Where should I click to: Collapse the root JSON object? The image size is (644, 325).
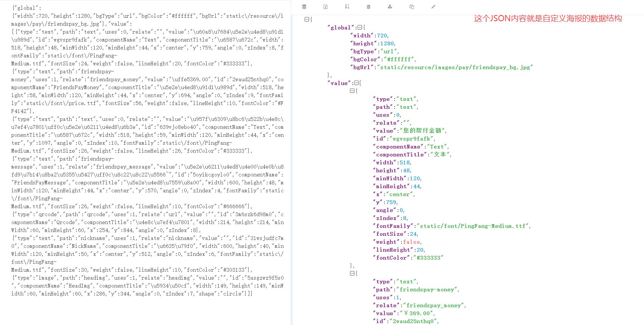(x=306, y=19)
